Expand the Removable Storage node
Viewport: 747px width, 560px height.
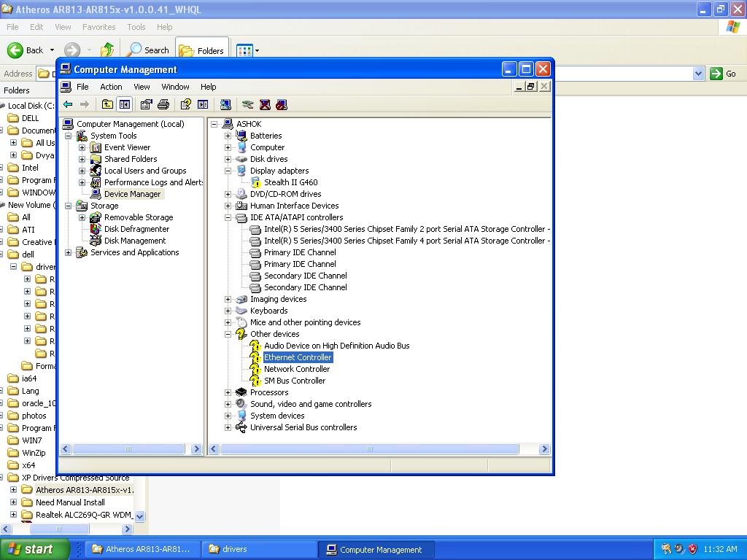click(x=82, y=217)
